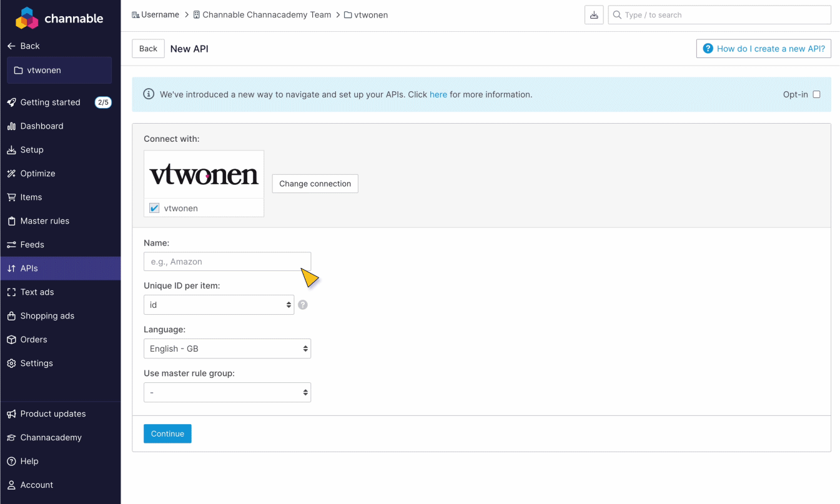Click the Master rules clipboard icon
840x504 pixels.
point(11,221)
